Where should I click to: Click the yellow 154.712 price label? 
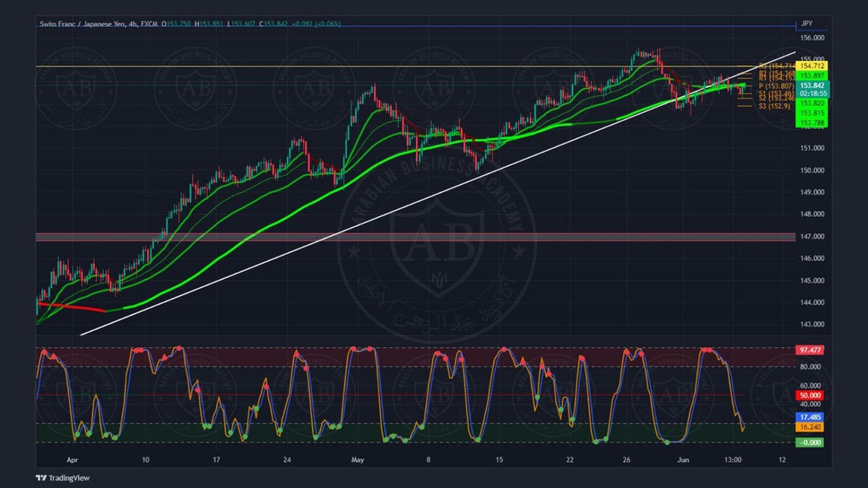point(812,66)
